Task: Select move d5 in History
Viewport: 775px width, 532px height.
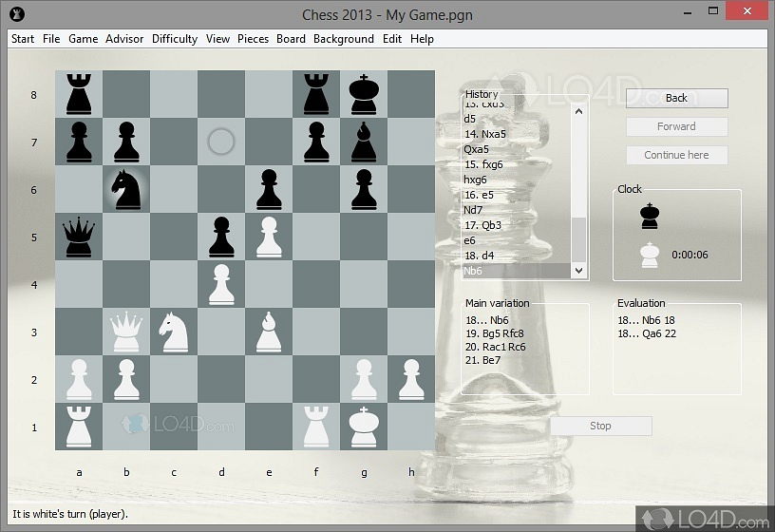Action: 469,119
